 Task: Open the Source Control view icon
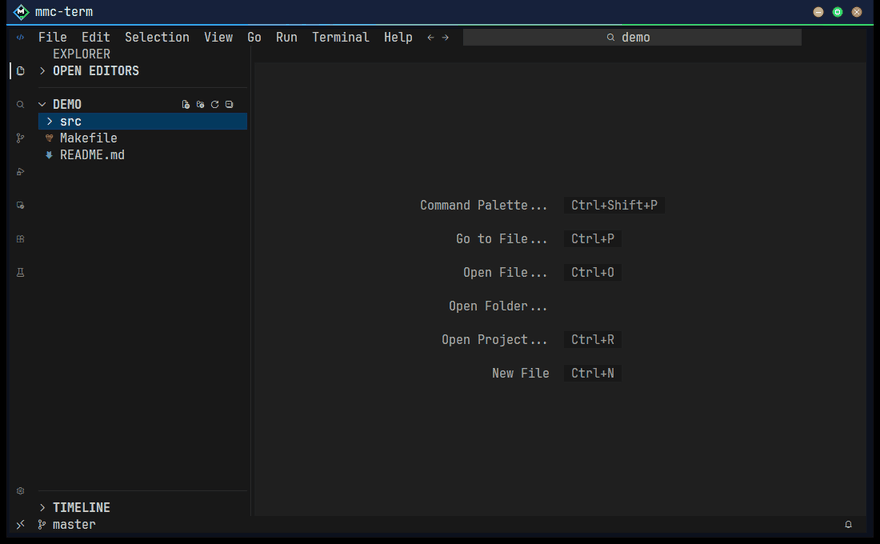(20, 138)
